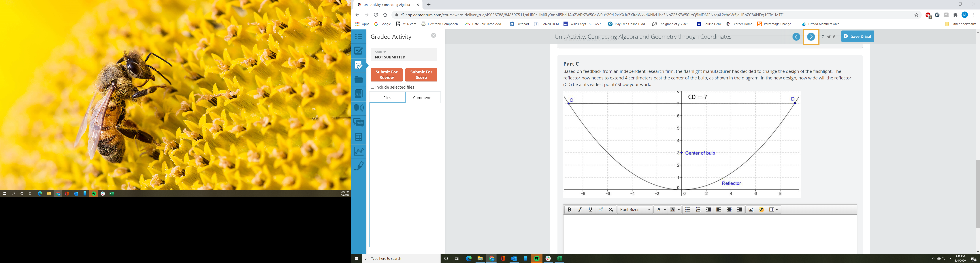Go to next page arrow

pyautogui.click(x=811, y=37)
